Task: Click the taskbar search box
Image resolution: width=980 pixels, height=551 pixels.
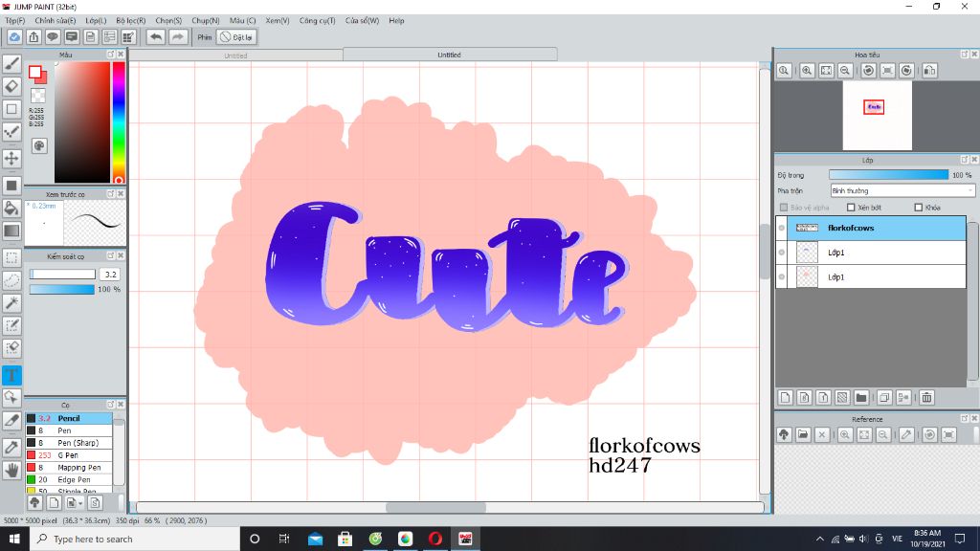Action: click(x=135, y=539)
